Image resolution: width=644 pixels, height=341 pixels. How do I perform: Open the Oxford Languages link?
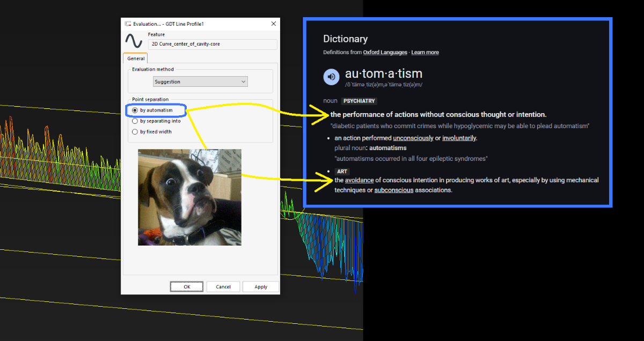click(385, 53)
